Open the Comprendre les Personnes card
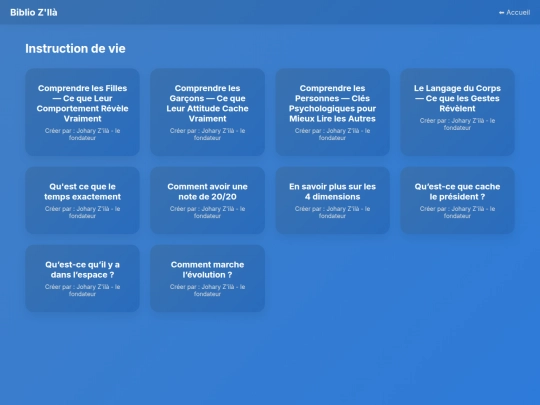The image size is (540, 405). pyautogui.click(x=332, y=112)
